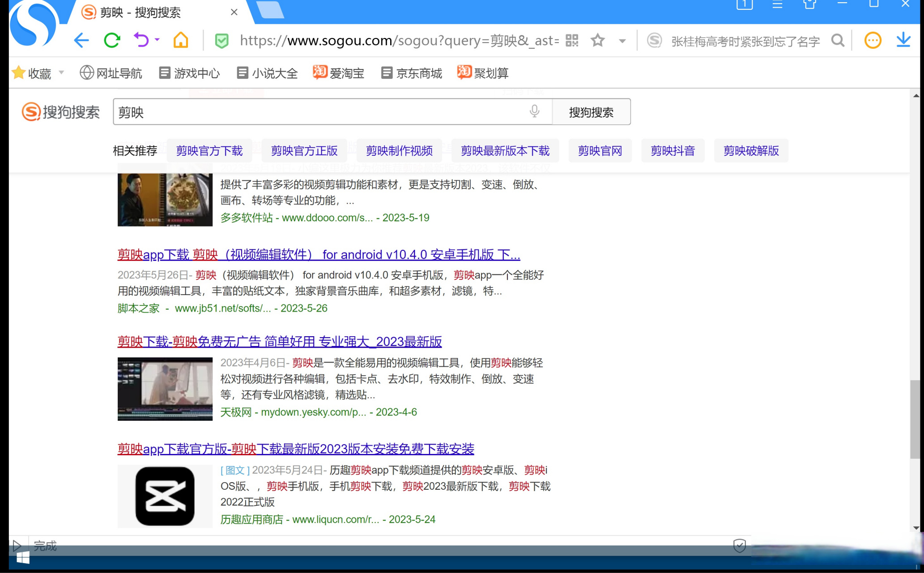The width and height of the screenshot is (924, 573).
Task: Select the 剪映最新版本下载 suggestion
Action: click(505, 151)
